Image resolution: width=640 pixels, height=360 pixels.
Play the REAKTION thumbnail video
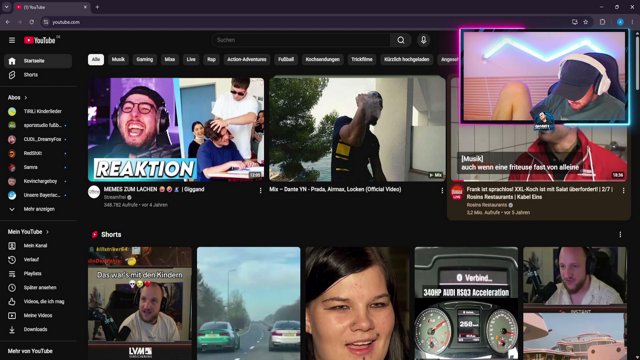tap(176, 129)
